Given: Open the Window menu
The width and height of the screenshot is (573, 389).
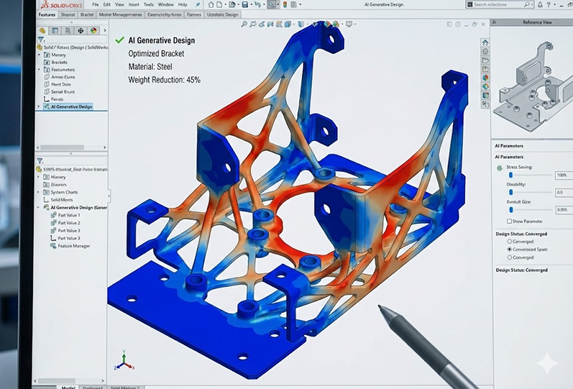Looking at the screenshot, I should [166, 4].
